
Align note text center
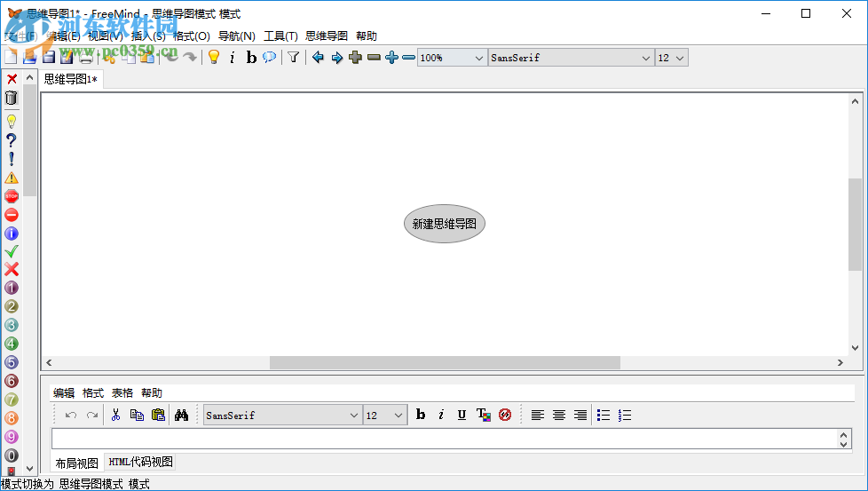(x=559, y=415)
